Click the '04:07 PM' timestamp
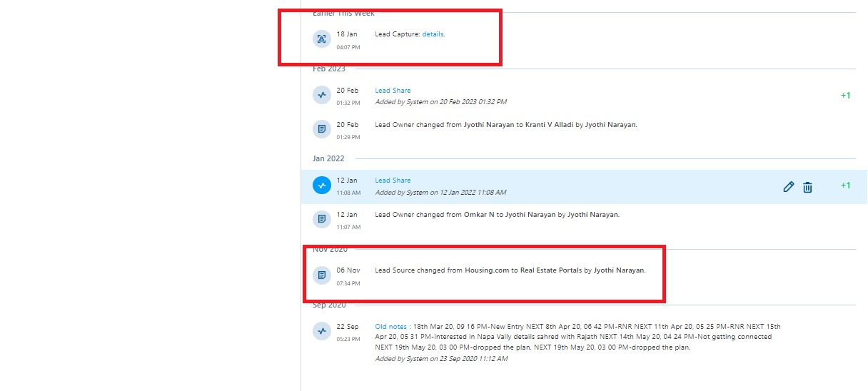This screenshot has width=868, height=391. [x=348, y=47]
